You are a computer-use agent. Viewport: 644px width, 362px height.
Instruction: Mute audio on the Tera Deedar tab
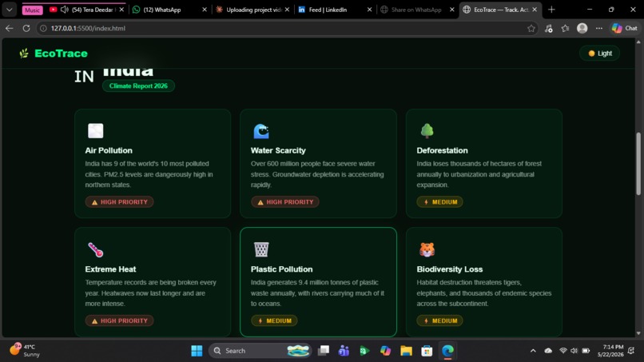tap(65, 10)
